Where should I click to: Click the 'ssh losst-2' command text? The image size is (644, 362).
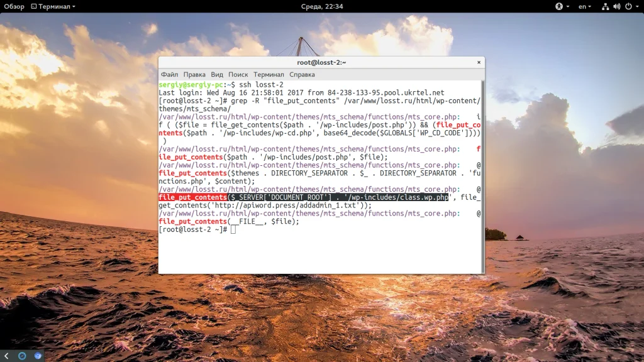[261, 85]
